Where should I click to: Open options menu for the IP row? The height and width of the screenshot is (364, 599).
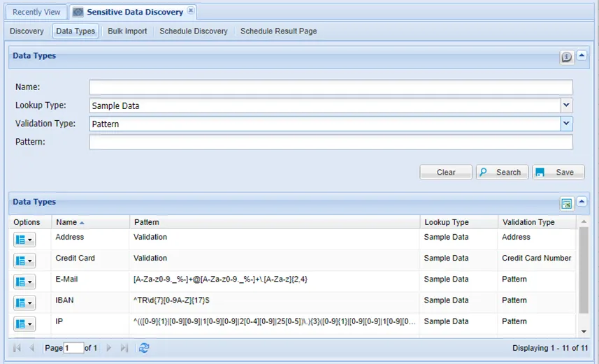point(24,324)
